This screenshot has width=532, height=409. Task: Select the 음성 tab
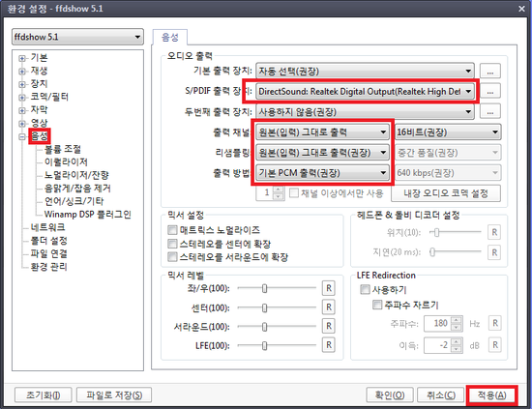pos(169,37)
